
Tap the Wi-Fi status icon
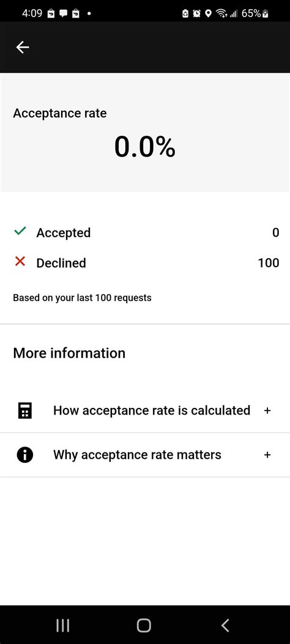point(222,13)
